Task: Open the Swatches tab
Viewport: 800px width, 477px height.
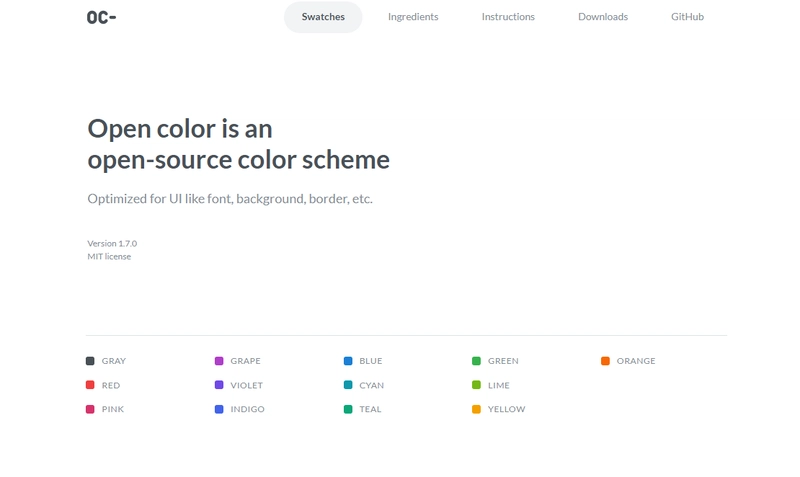Action: point(323,17)
